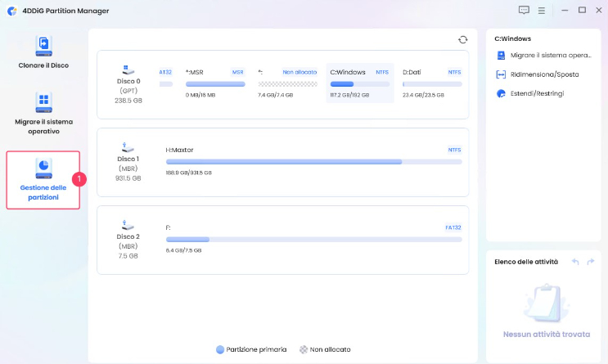Click the *:MSR usage bar
Image resolution: width=608 pixels, height=364 pixels.
pos(215,84)
